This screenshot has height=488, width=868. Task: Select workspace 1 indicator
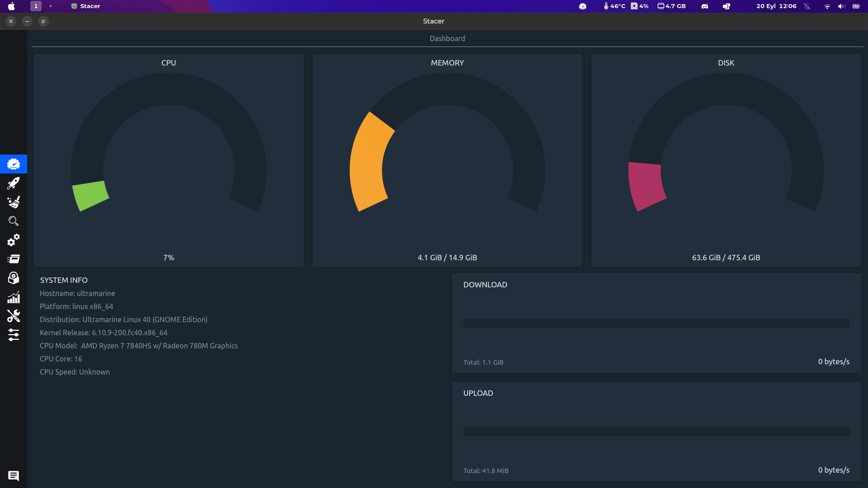[36, 6]
